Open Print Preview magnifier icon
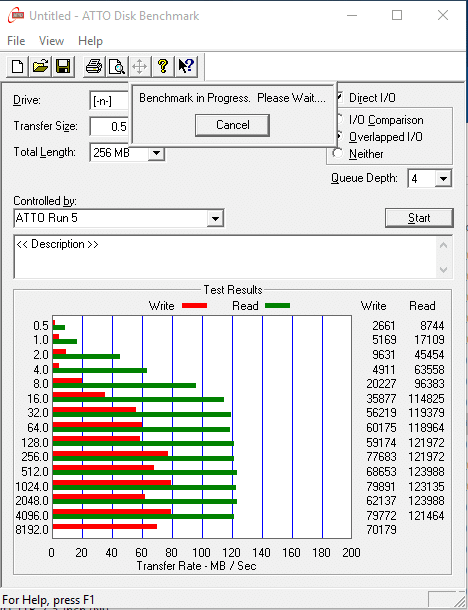468x610 pixels. [117, 66]
